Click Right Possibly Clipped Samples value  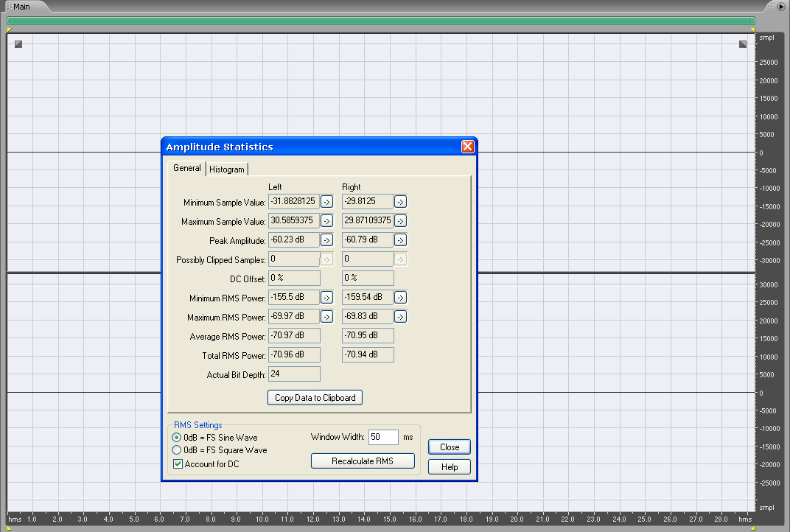point(367,259)
